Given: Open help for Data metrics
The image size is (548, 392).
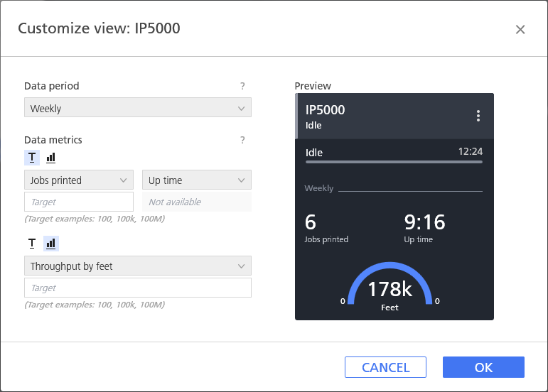Looking at the screenshot, I should [242, 140].
